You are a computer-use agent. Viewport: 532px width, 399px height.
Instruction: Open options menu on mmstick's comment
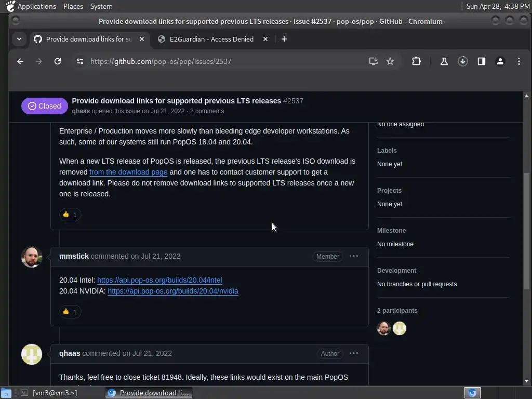pyautogui.click(x=354, y=256)
